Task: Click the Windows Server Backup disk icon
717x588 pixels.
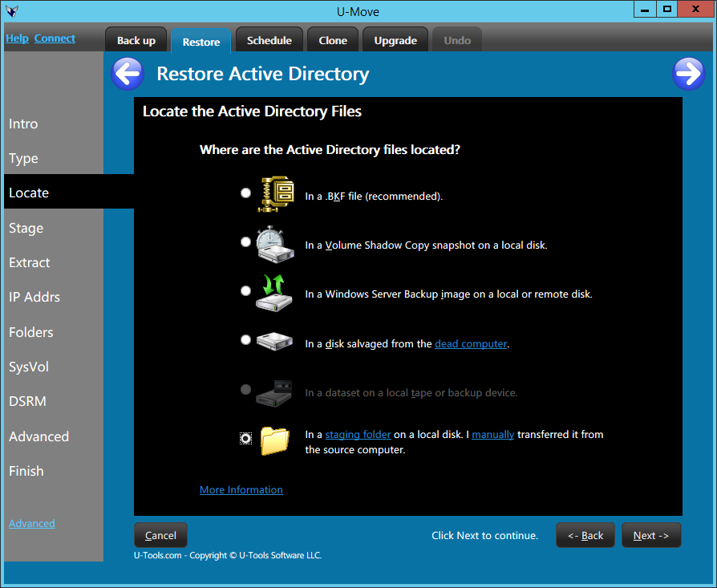Action: [275, 294]
